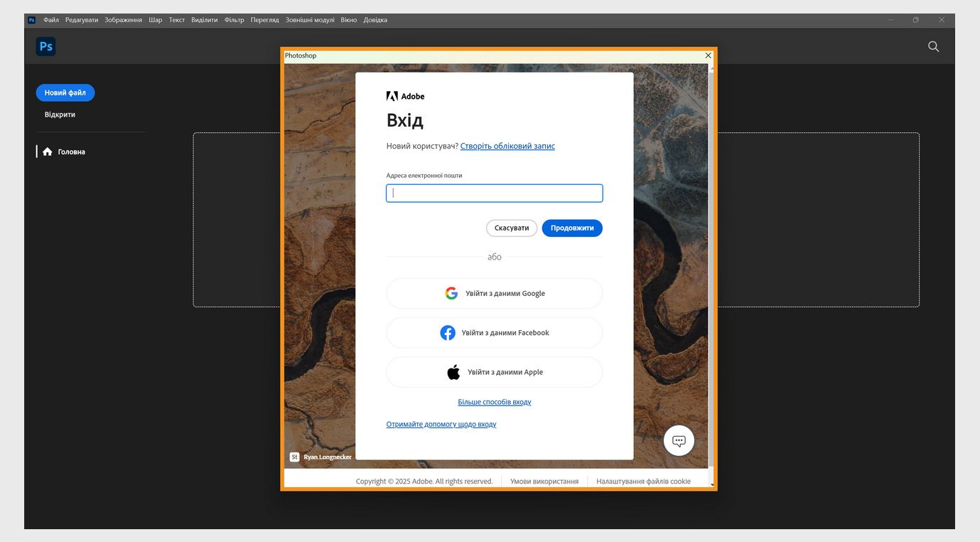This screenshot has width=980, height=542.
Task: Click the Adobe Stock St badge icon
Action: tap(294, 457)
